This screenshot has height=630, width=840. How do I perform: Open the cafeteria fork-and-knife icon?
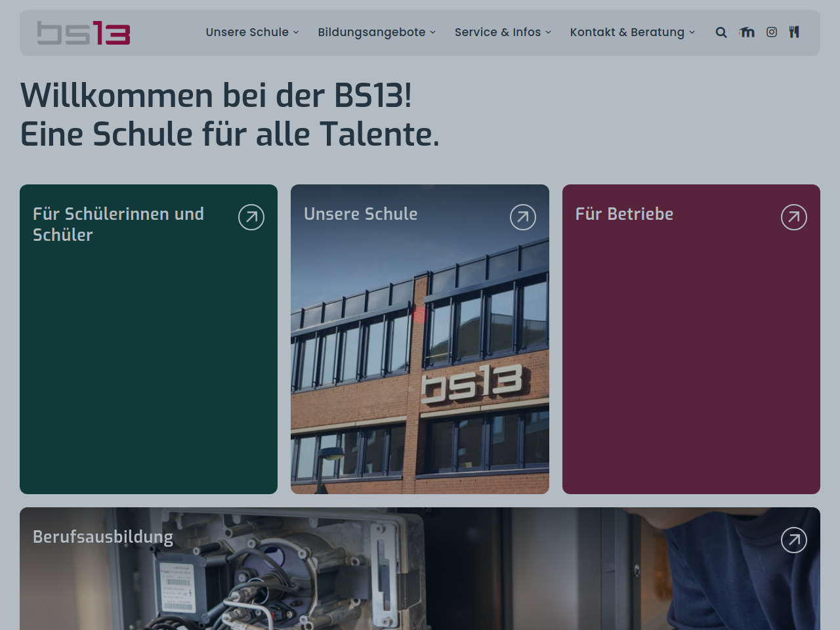point(794,32)
